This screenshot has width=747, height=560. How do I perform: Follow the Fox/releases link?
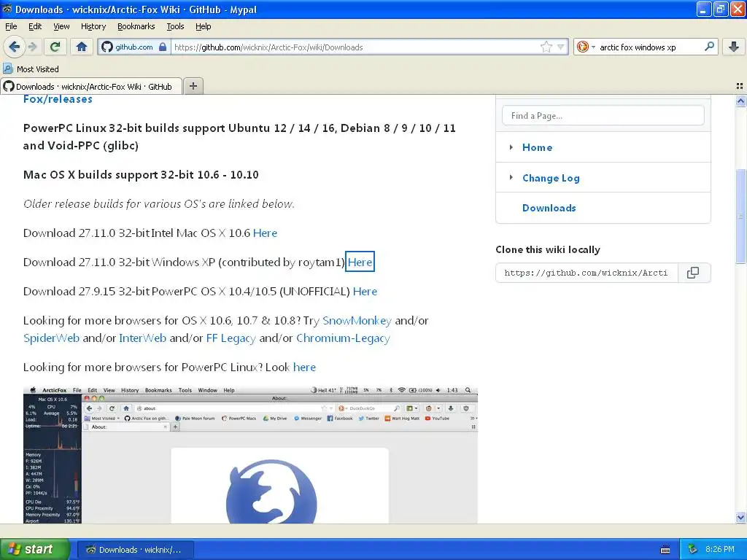58,98
